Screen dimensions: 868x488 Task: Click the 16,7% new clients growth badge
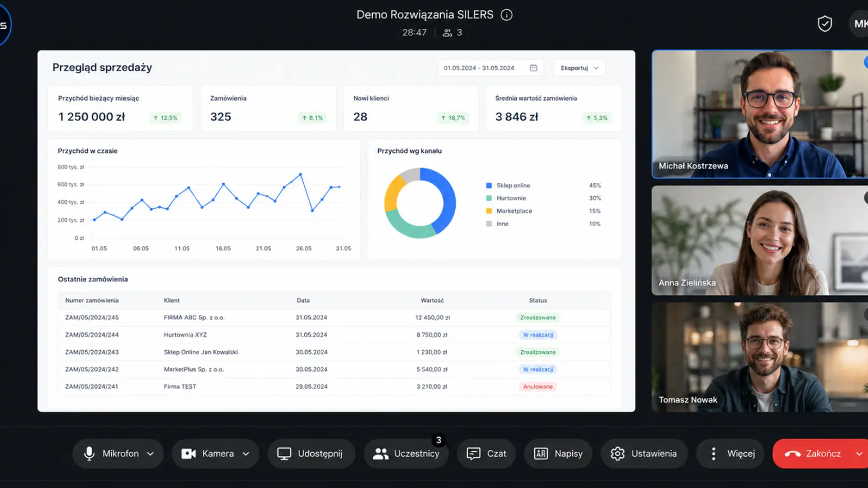click(453, 118)
